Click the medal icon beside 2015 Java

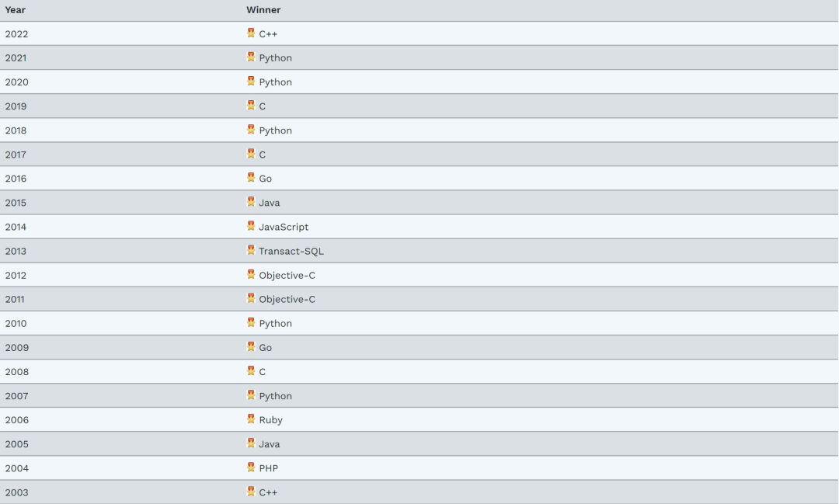click(250, 202)
